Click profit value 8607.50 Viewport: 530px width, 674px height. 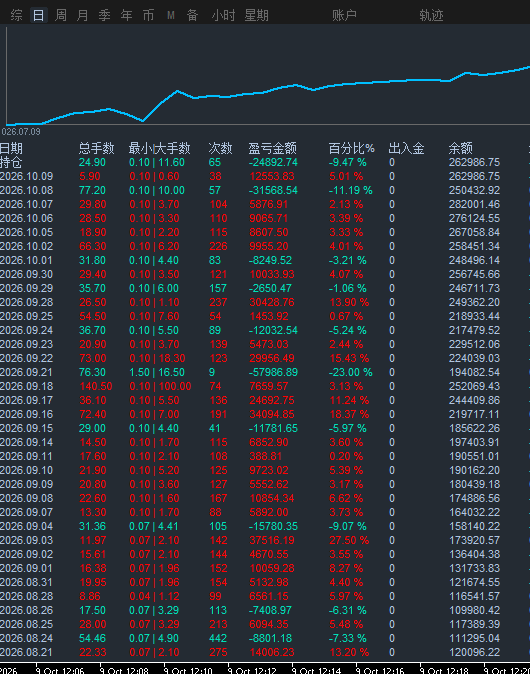point(269,233)
